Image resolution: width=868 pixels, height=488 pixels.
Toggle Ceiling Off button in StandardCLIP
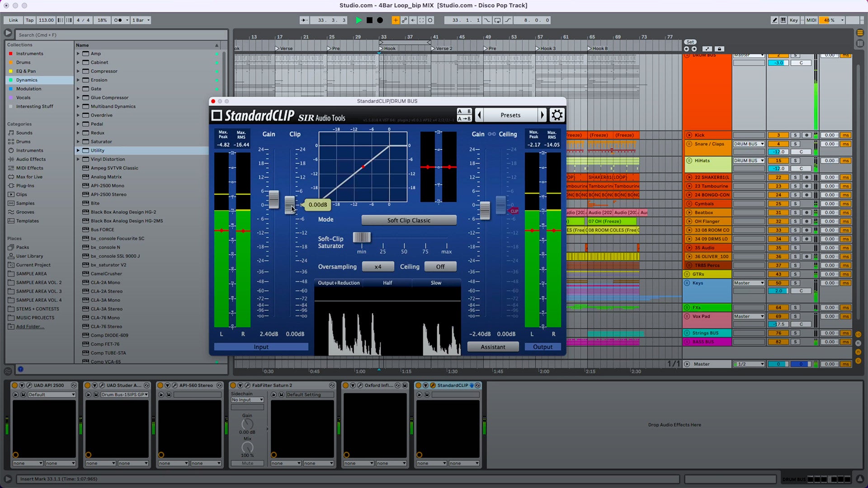pyautogui.click(x=440, y=267)
